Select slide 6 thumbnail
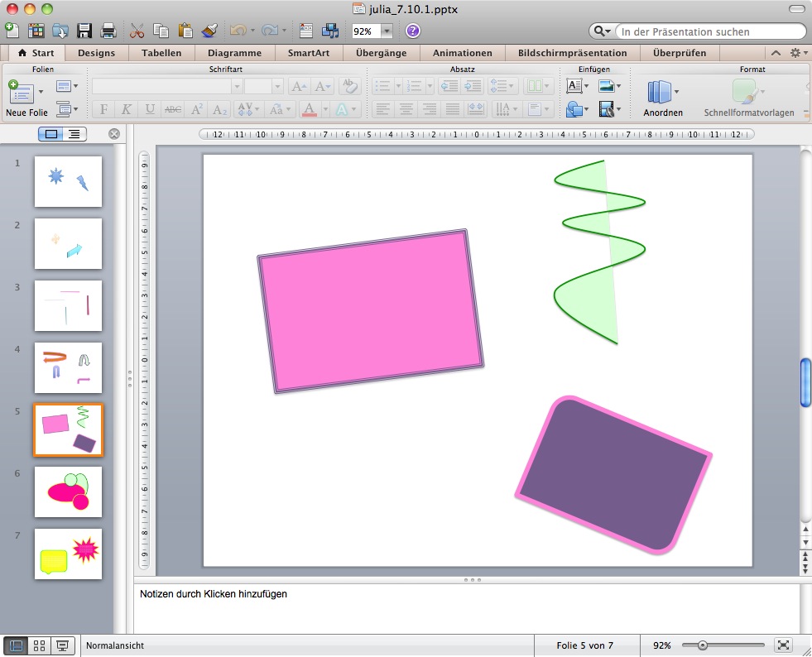The width and height of the screenshot is (812, 657). 68,492
